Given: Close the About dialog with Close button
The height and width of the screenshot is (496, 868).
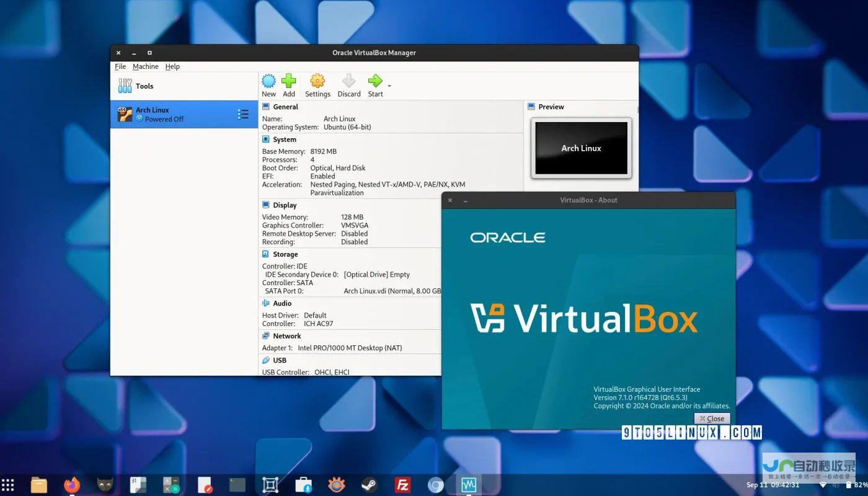Looking at the screenshot, I should (712, 418).
